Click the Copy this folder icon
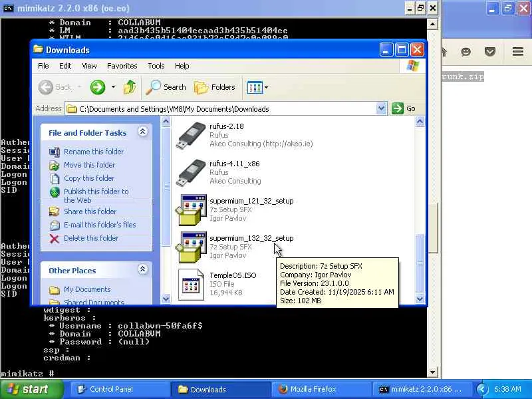The height and width of the screenshot is (399, 532). [x=55, y=178]
